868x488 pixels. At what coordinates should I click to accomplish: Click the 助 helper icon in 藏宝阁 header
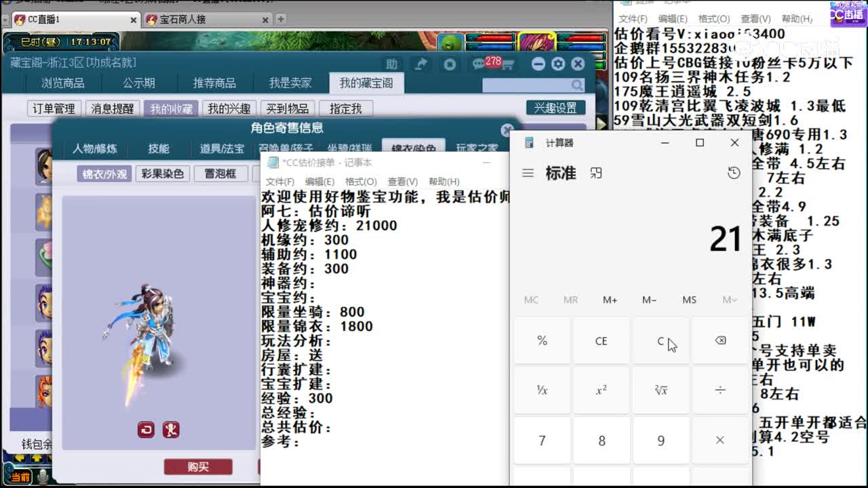391,64
